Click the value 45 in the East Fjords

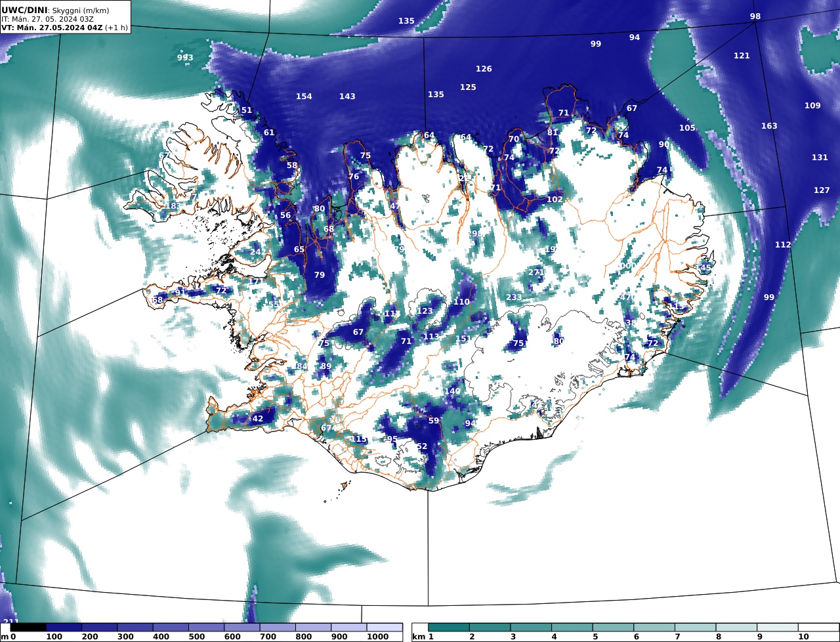tap(705, 268)
